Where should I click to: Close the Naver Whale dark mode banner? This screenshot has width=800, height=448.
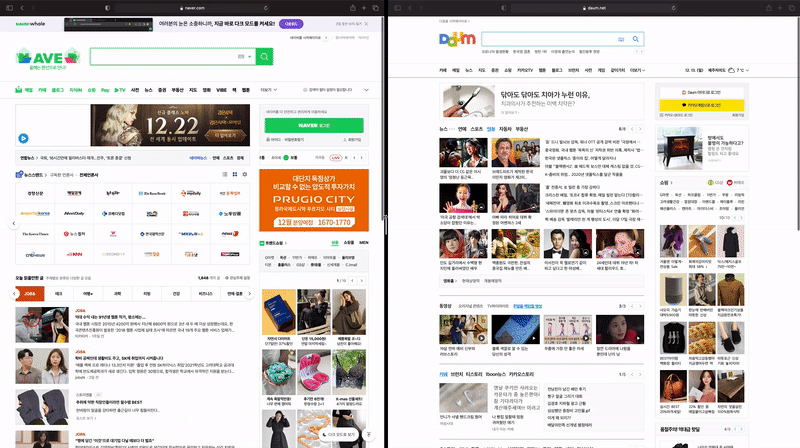[366, 24]
